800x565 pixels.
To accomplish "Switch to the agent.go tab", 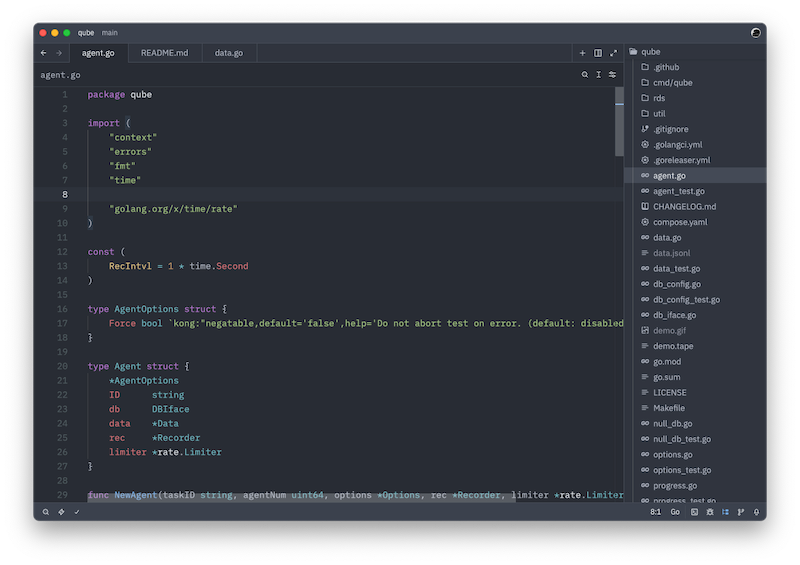I will tap(98, 53).
